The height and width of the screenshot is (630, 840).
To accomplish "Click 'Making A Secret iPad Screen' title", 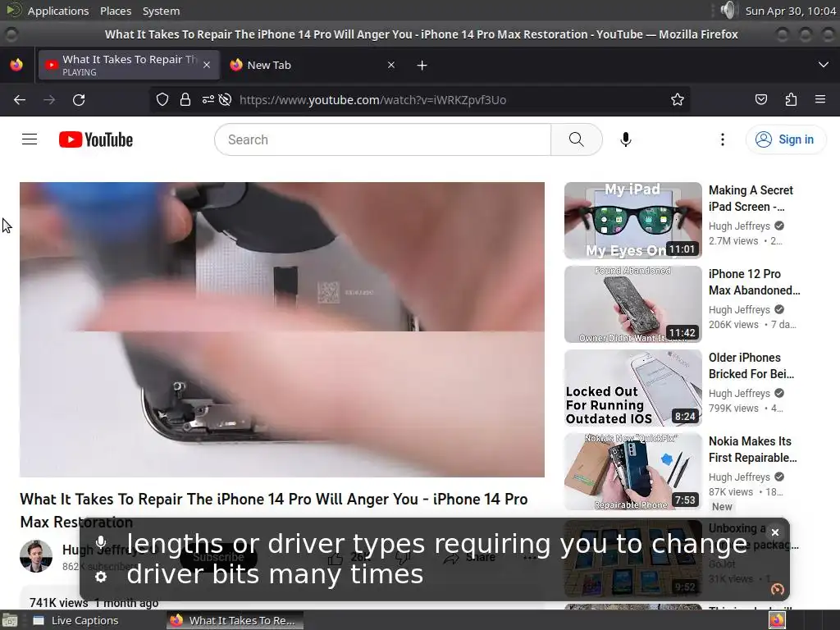I will (x=751, y=199).
